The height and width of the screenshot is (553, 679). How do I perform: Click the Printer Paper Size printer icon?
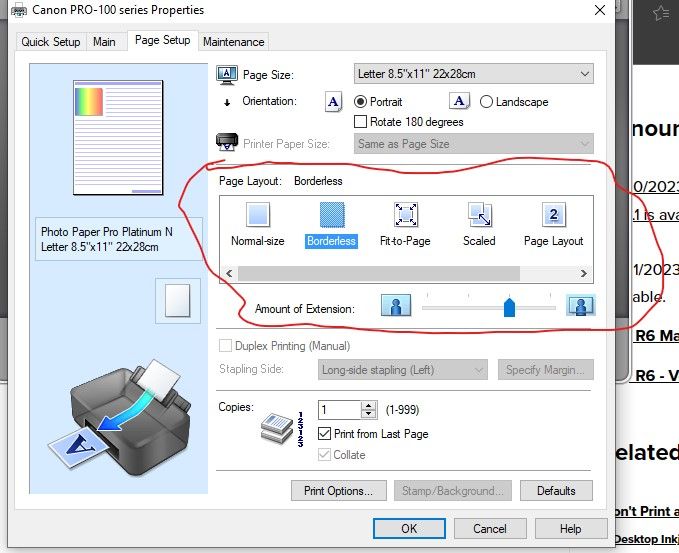pyautogui.click(x=227, y=142)
